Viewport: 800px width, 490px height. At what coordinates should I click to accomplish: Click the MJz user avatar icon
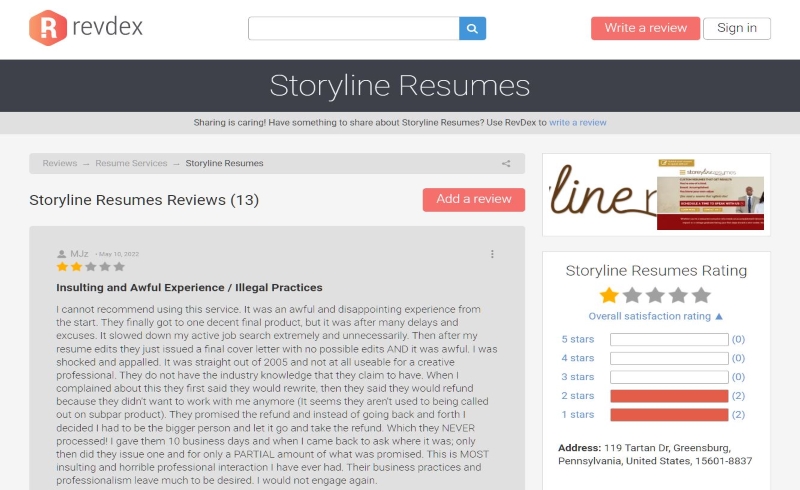(62, 254)
